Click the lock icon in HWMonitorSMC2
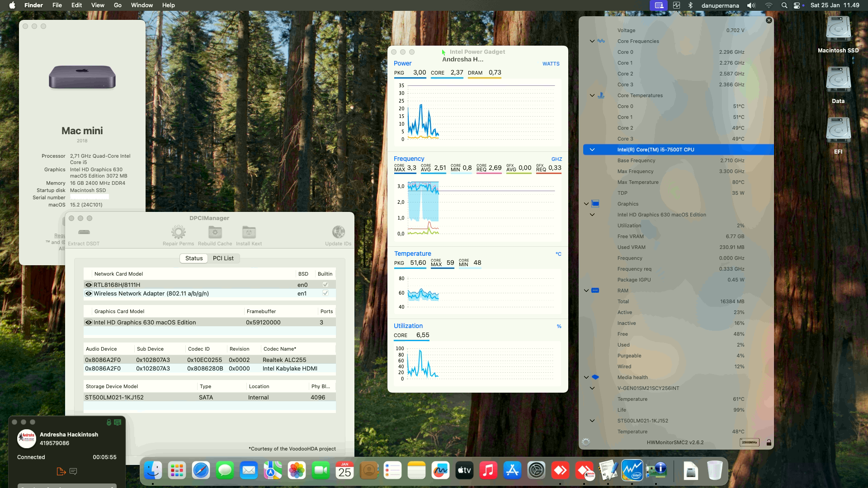The image size is (868, 488). 769,442
